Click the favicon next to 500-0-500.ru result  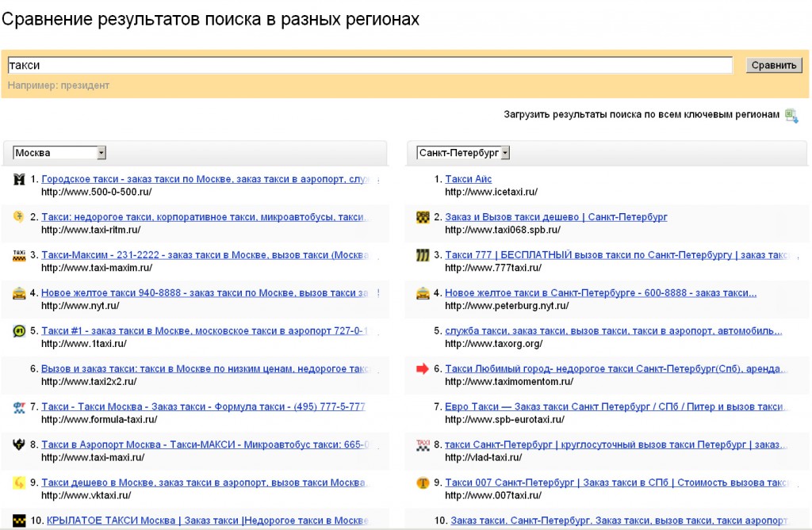(x=19, y=180)
